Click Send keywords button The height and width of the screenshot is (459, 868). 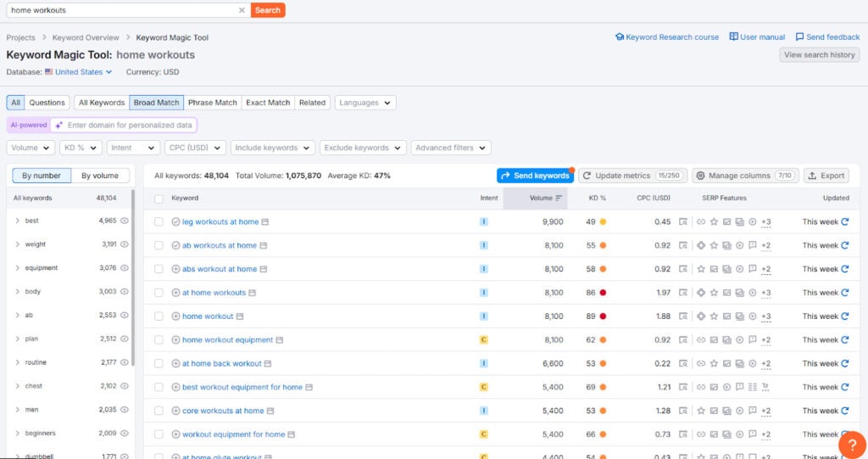(536, 176)
